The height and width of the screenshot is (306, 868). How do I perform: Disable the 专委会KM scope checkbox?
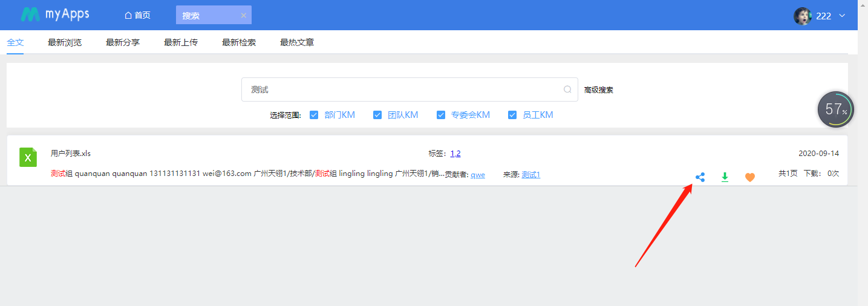click(x=441, y=115)
